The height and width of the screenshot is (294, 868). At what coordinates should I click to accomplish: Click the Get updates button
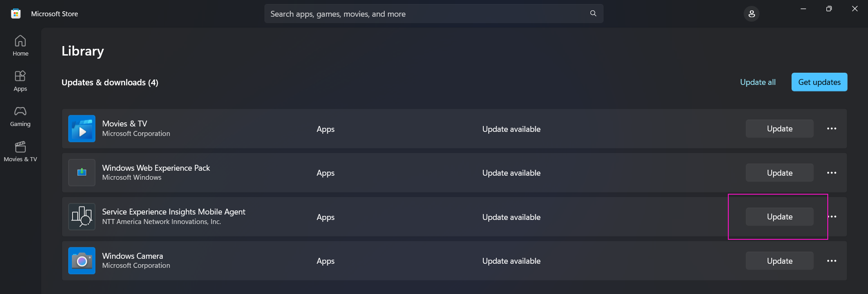click(x=819, y=82)
